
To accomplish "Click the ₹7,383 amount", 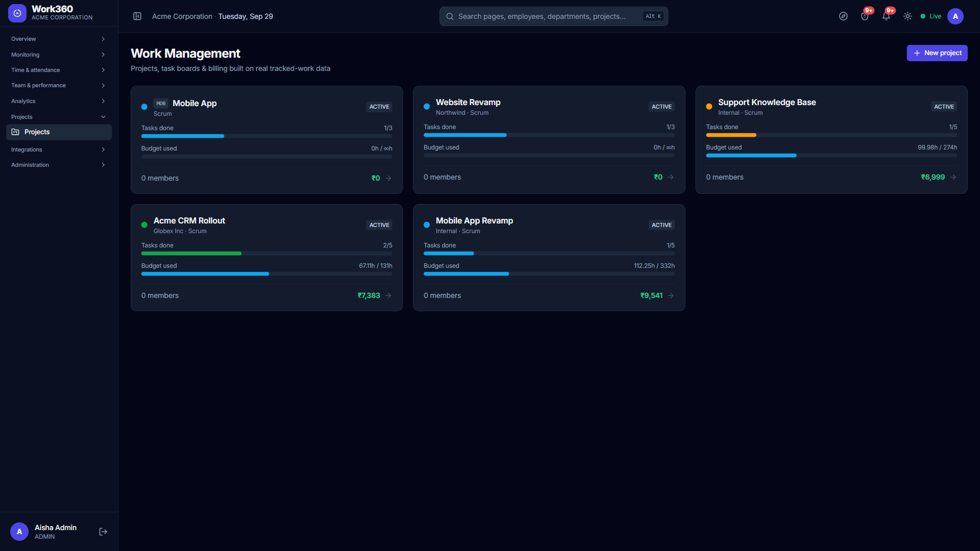I will pyautogui.click(x=369, y=295).
